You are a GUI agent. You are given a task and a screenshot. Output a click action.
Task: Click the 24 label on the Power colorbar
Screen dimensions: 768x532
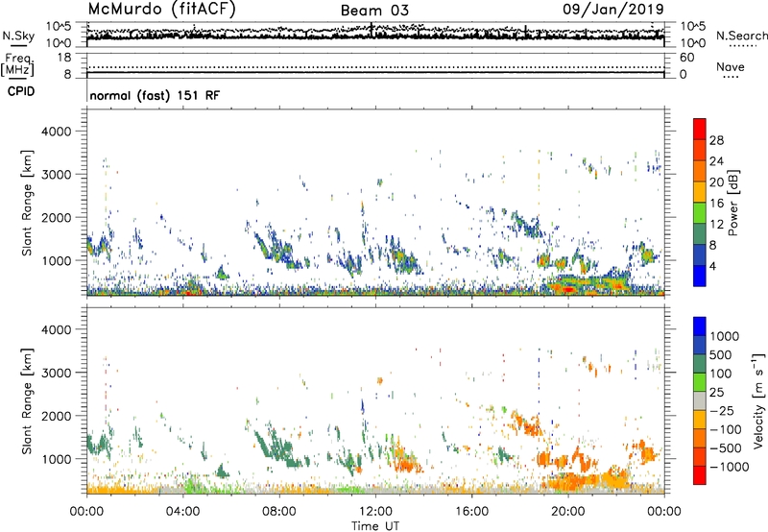tap(716, 161)
